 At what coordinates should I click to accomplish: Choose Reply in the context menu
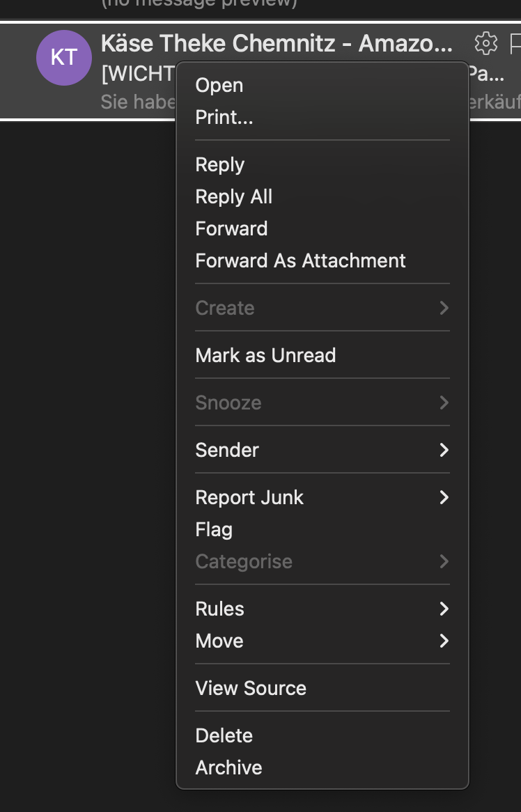click(x=219, y=165)
